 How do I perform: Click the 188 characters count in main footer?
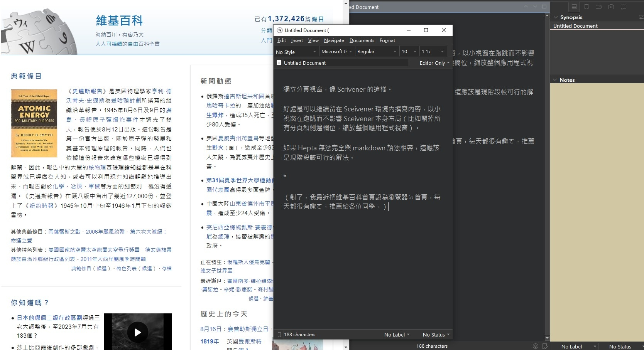(432, 346)
